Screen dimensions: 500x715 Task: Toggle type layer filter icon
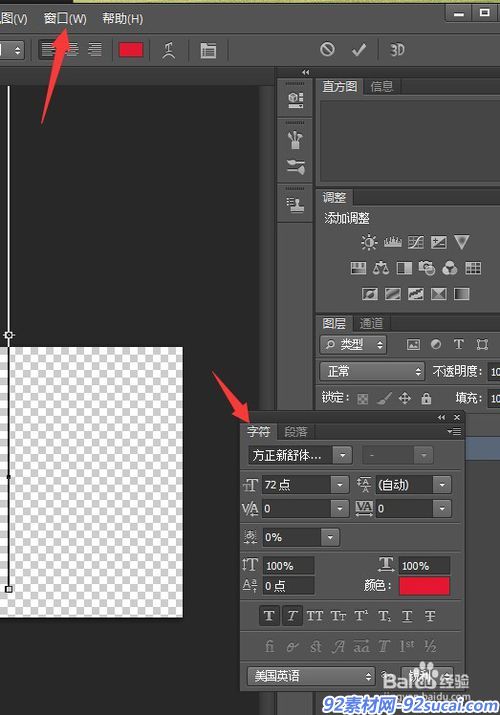click(459, 345)
